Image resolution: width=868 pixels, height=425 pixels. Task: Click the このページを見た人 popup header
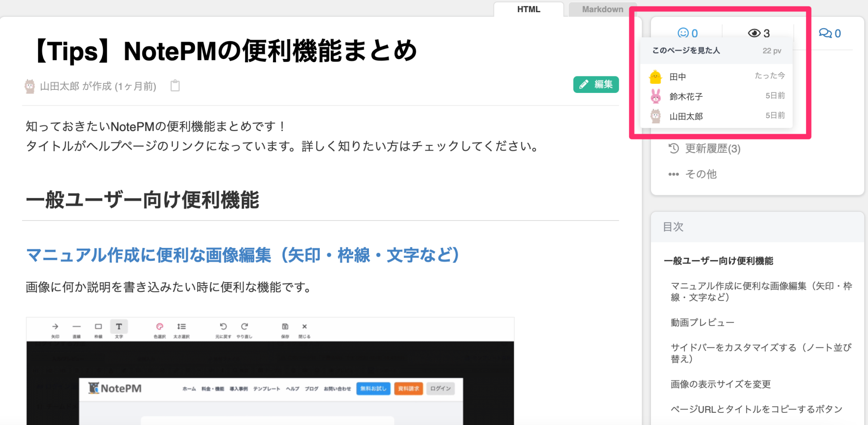pos(686,50)
